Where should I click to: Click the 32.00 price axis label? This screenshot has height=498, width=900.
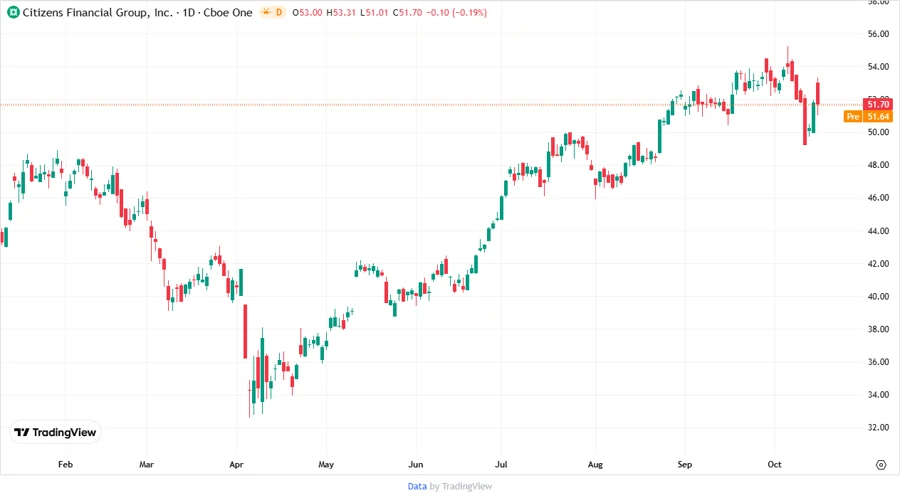click(878, 427)
